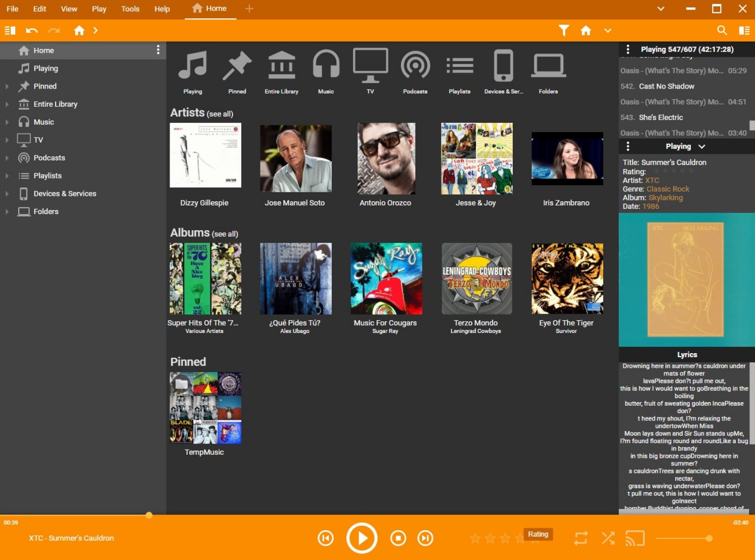The width and height of the screenshot is (755, 560).
Task: Open the Podcasts section icon
Action: 415,66
